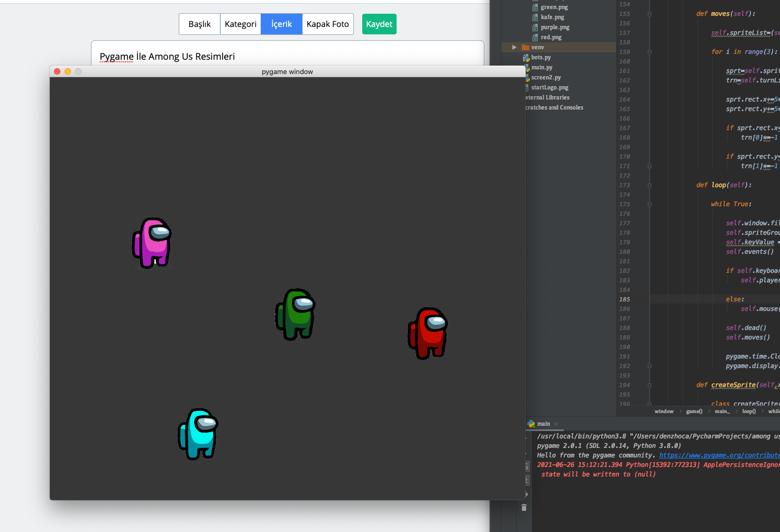Screen dimensions: 780x532
Task: Switch to the Kategori tab
Action: [241, 24]
